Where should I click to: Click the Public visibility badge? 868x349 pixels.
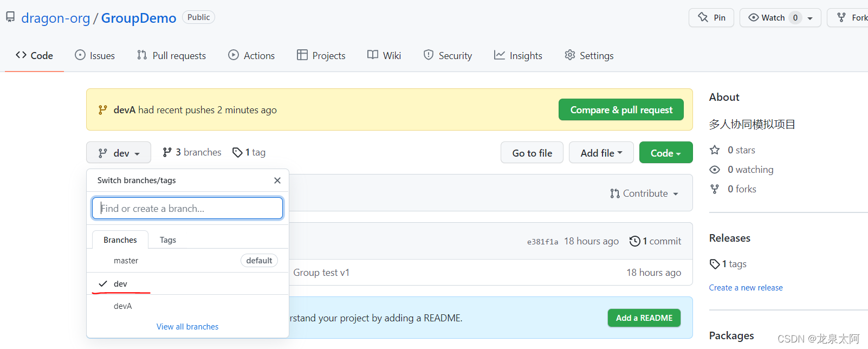[x=198, y=17]
